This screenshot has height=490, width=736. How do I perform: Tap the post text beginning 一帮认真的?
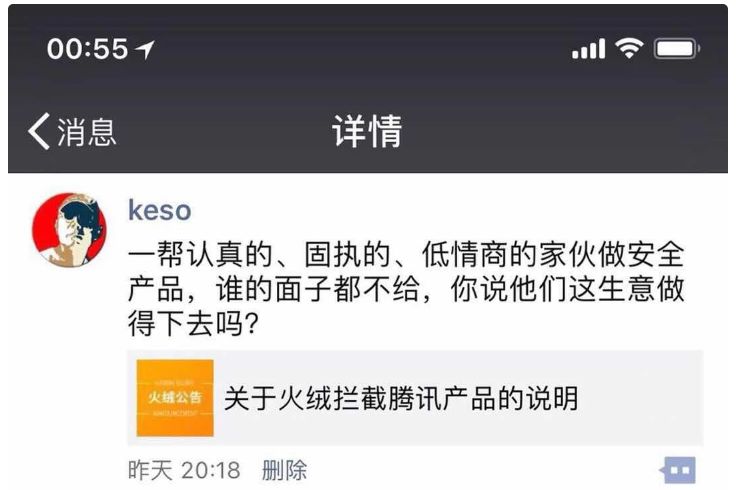406,254
